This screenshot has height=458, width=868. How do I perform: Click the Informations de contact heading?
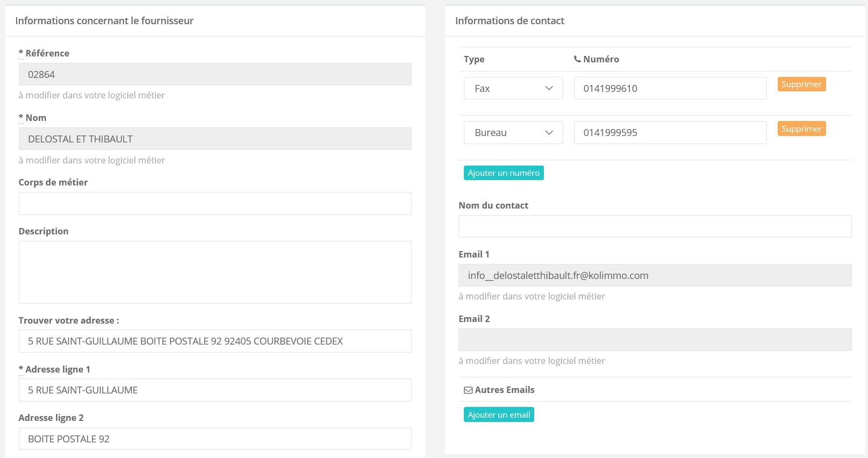click(x=510, y=21)
